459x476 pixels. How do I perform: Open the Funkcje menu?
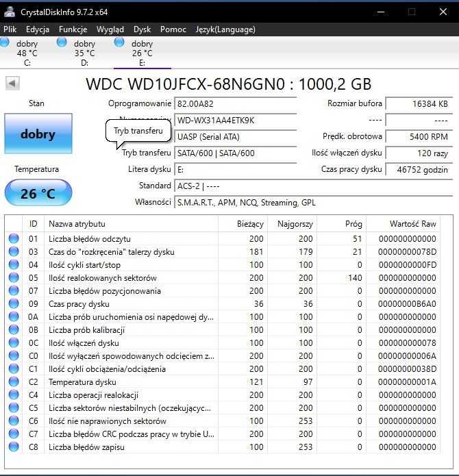(x=73, y=29)
